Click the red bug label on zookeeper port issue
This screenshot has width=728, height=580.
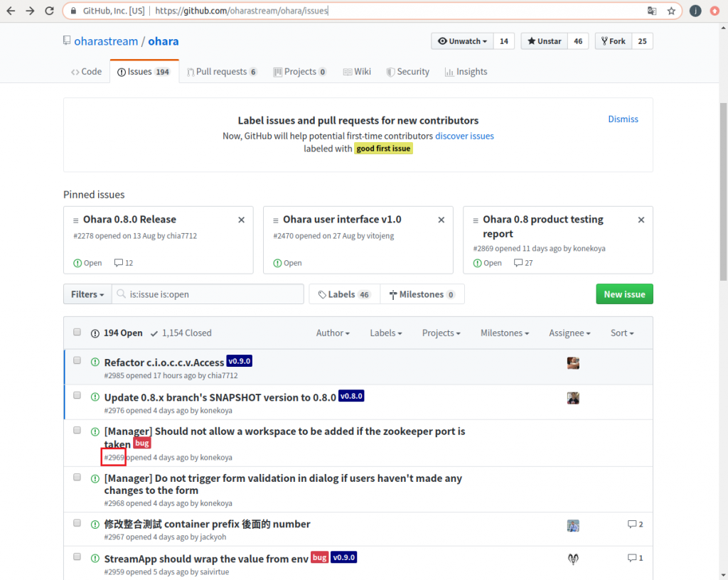(x=142, y=443)
